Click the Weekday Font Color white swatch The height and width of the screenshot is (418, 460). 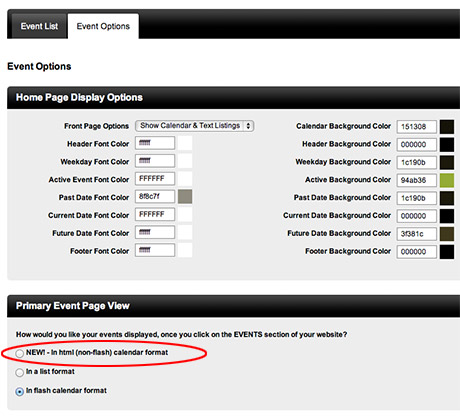tap(185, 161)
